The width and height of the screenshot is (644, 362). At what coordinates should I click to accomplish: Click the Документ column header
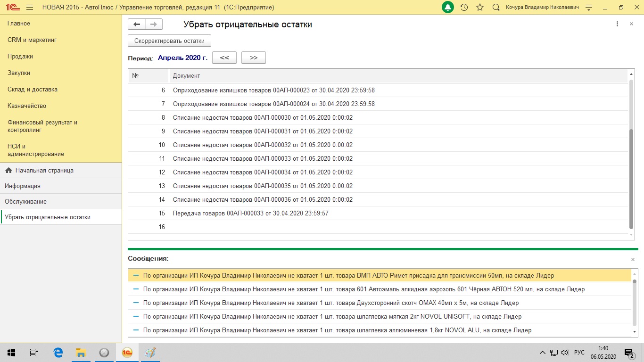[398, 76]
